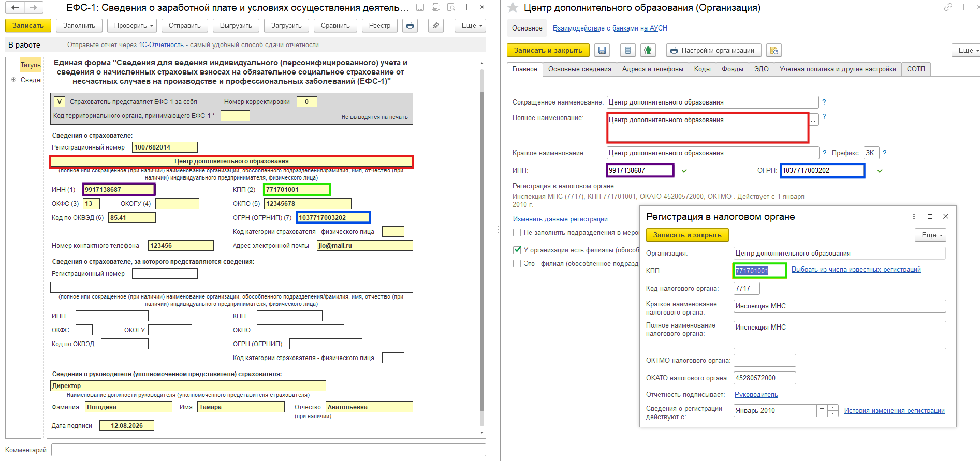Go back with the left arrow button
980x461 pixels.
coord(15,7)
